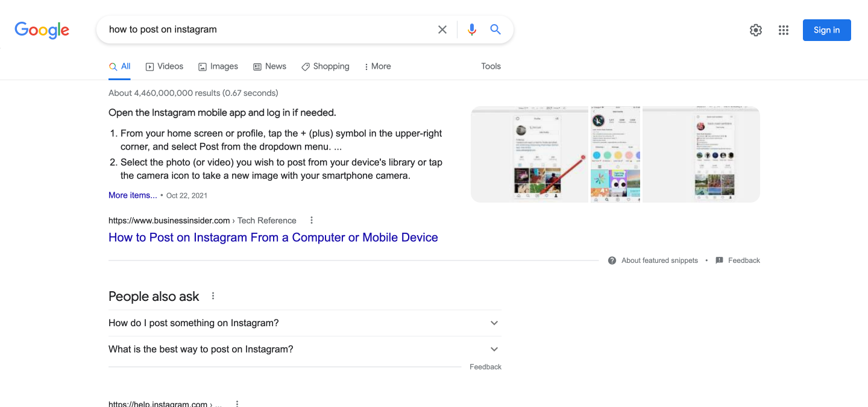868x407 pixels.
Task: Expand What is the best way to post question
Action: pos(305,349)
